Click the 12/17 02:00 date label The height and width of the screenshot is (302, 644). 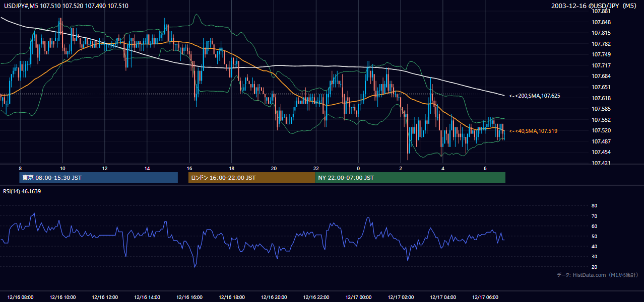pos(401,297)
